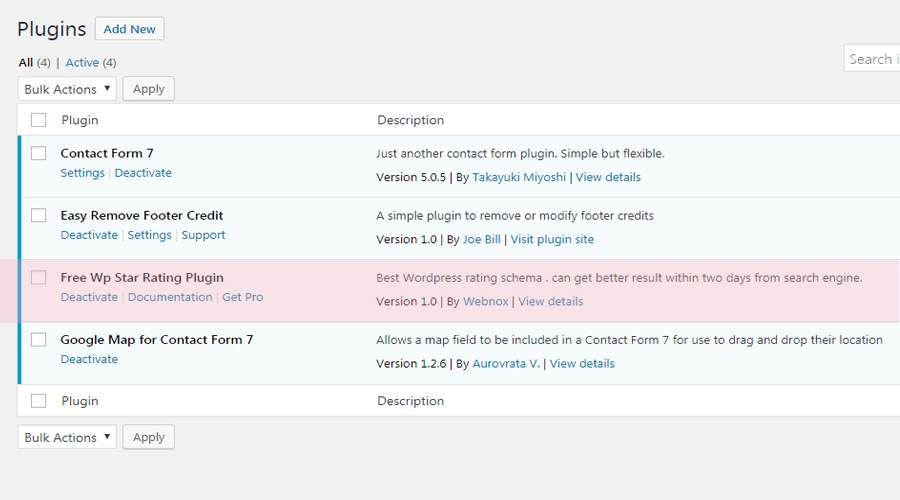Deactivate Free Wp Star Rating Plugin
The width and height of the screenshot is (900, 500).
[89, 297]
